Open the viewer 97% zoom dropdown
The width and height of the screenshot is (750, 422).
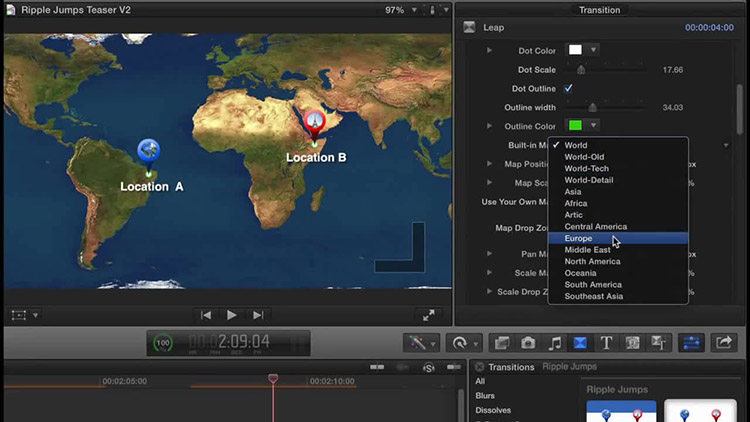tap(414, 10)
